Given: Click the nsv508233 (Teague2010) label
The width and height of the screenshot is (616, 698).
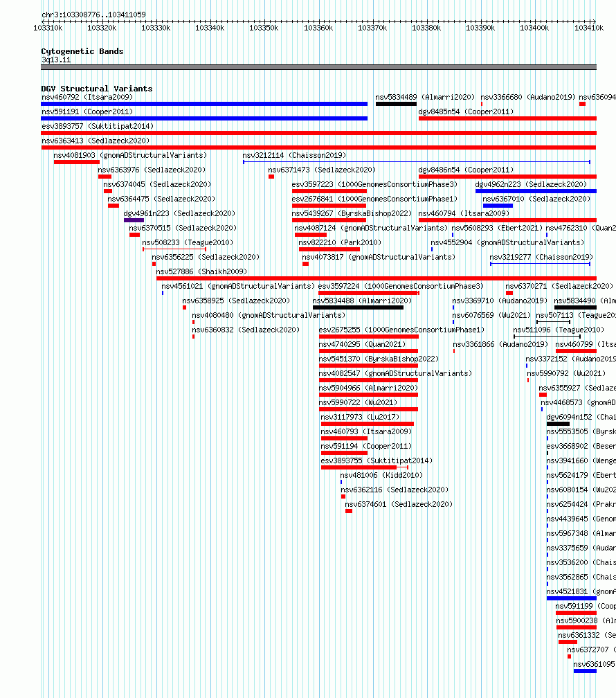Looking at the screenshot, I should click(x=188, y=242).
